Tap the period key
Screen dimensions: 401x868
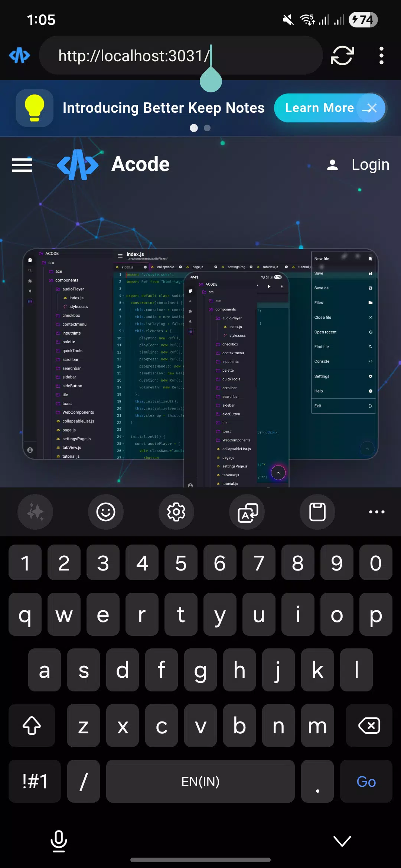pos(317,781)
